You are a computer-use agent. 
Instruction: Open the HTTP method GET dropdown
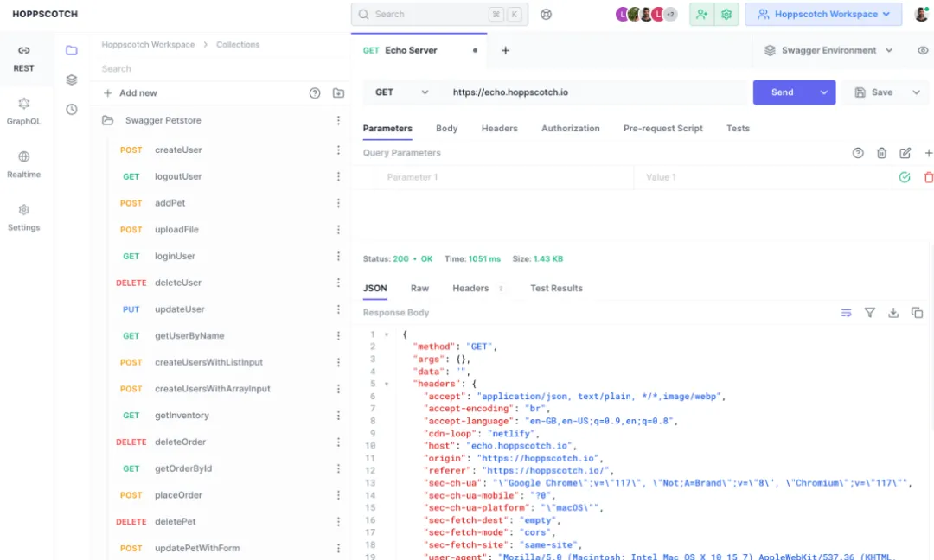click(x=401, y=92)
